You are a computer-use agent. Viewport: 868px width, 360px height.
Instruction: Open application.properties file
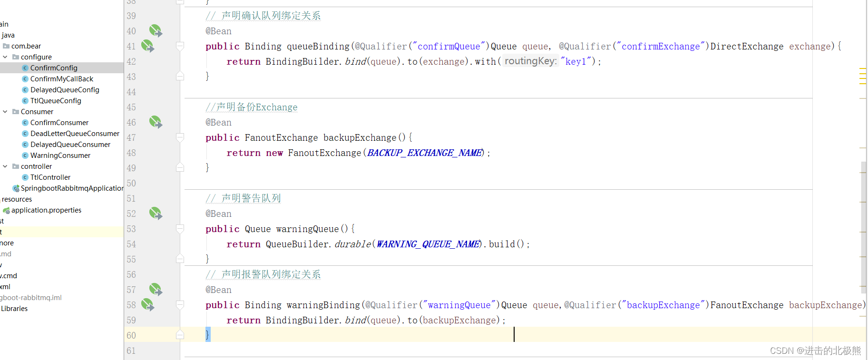click(46, 210)
